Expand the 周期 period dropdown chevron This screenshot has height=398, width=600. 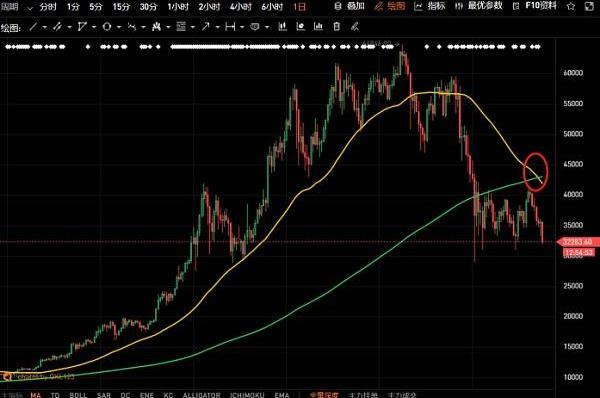point(30,8)
